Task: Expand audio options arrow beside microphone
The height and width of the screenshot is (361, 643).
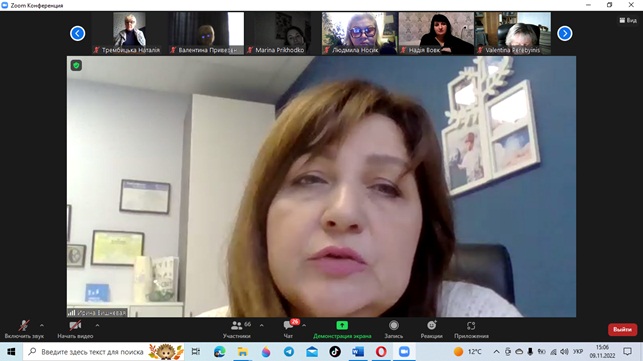Action: point(42,325)
